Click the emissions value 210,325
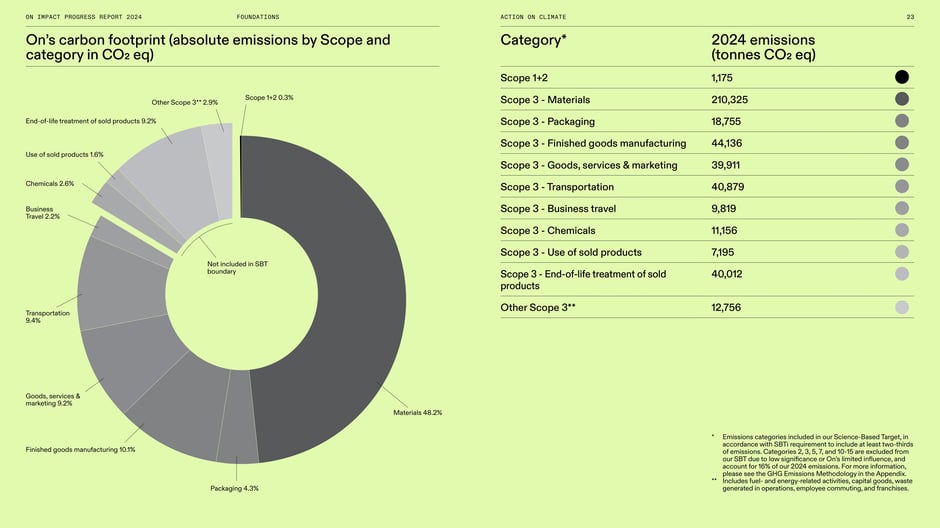The height and width of the screenshot is (528, 940). [x=730, y=99]
